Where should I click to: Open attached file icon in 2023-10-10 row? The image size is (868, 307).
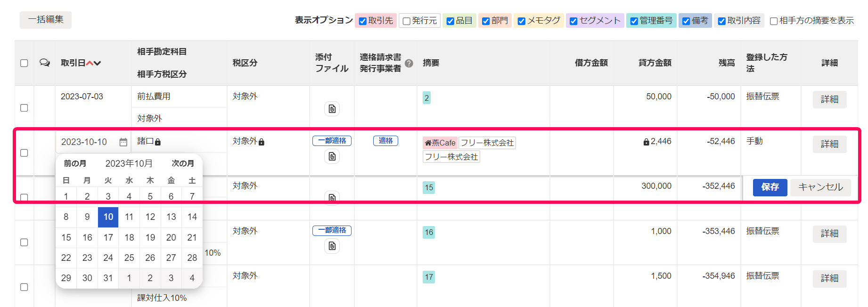point(332,156)
